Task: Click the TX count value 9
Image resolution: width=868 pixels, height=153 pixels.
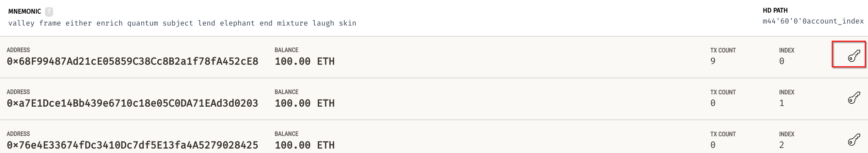Action: click(x=713, y=61)
